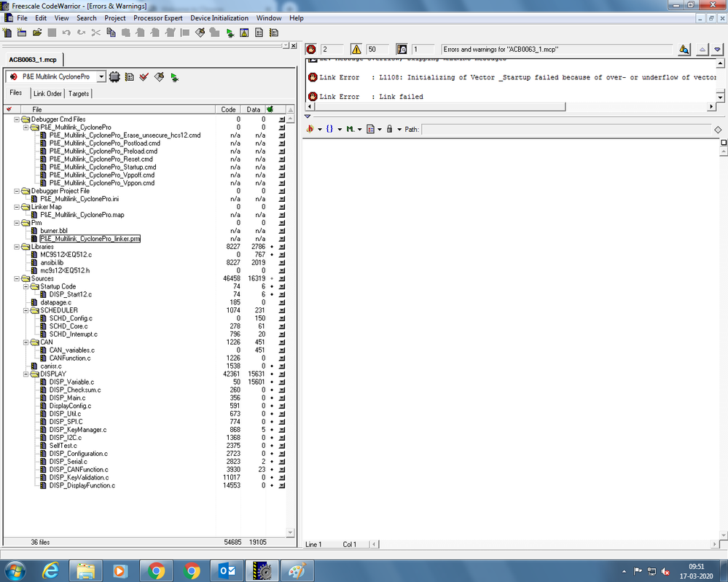Click the Windows Start button
This screenshot has height=582, width=728.
point(15,570)
